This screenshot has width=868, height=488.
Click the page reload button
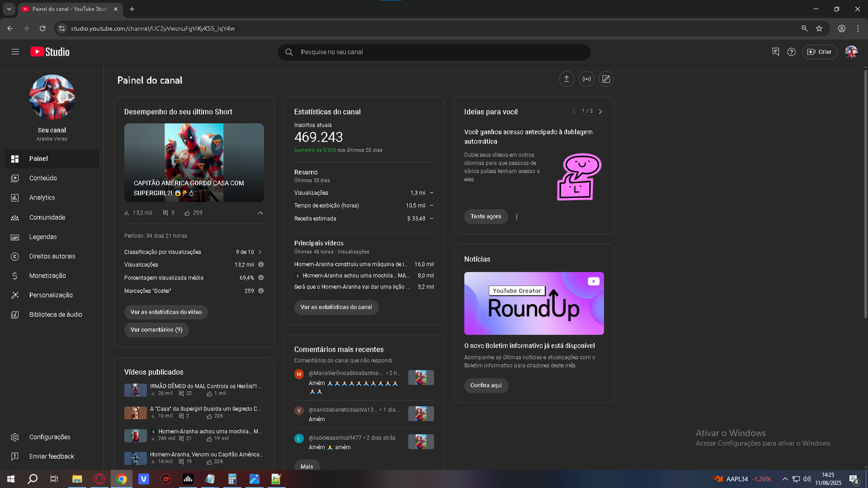[x=43, y=28]
